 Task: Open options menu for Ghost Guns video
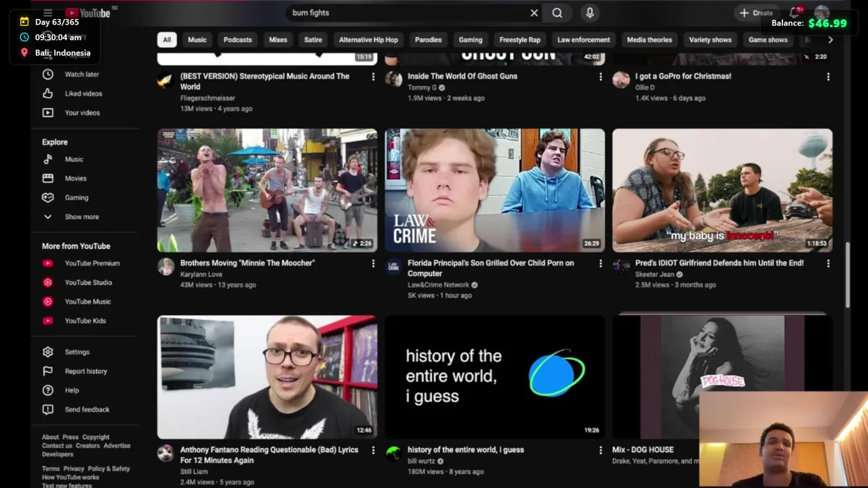pyautogui.click(x=600, y=77)
